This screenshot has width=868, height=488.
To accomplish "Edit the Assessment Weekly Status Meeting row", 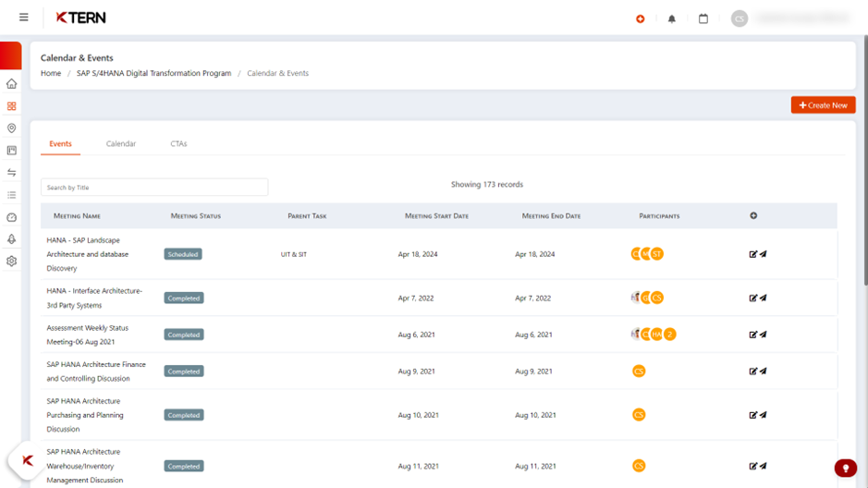I will [752, 335].
